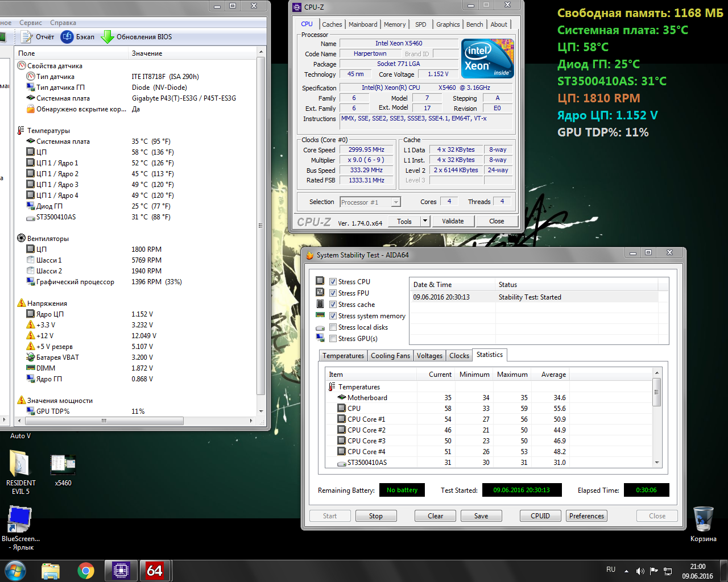Image resolution: width=728 pixels, height=582 pixels.
Task: Open Preferences in Stability Test
Action: [x=587, y=516]
